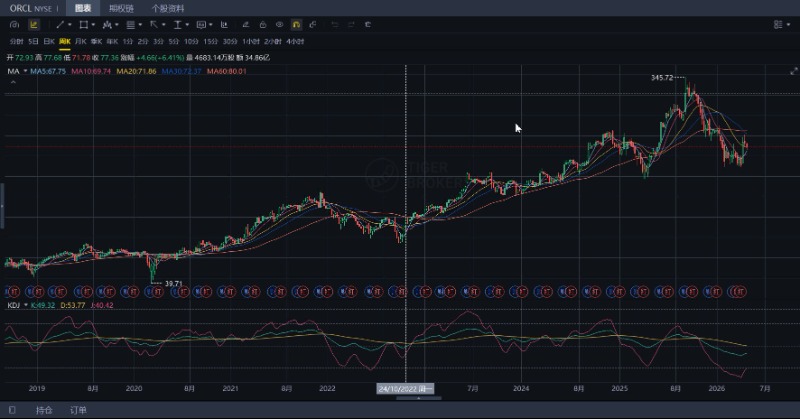Viewport: 800px width, 419px height.
Task: Select the rectangle shape tool
Action: (84, 24)
